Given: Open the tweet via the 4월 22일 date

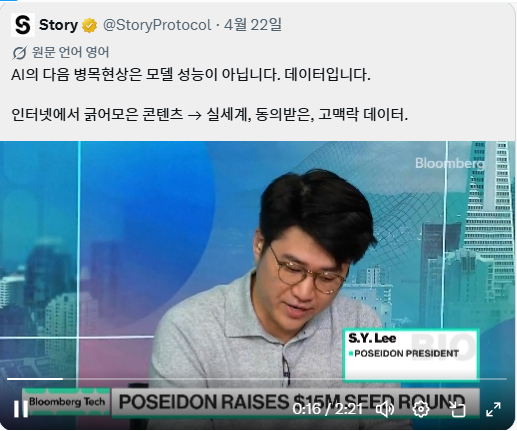Looking at the screenshot, I should tap(253, 25).
